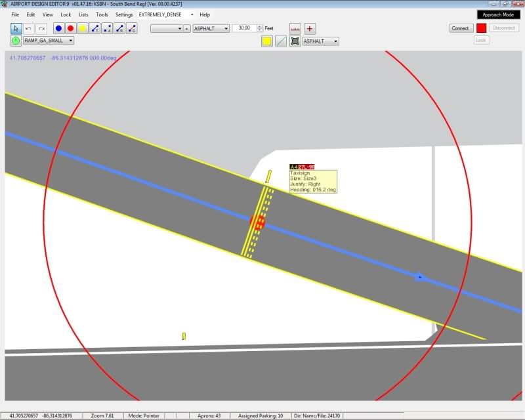Click the redo arrow icon

[x=41, y=28]
